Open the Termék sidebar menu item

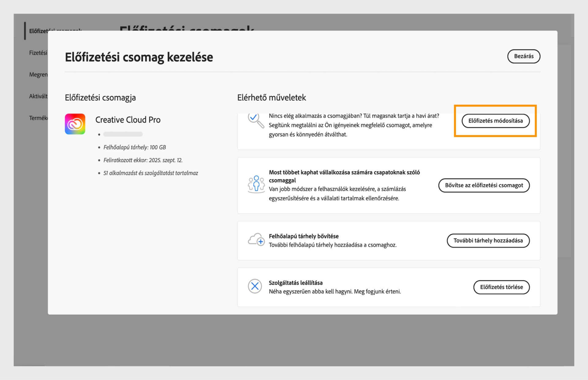[x=38, y=118]
